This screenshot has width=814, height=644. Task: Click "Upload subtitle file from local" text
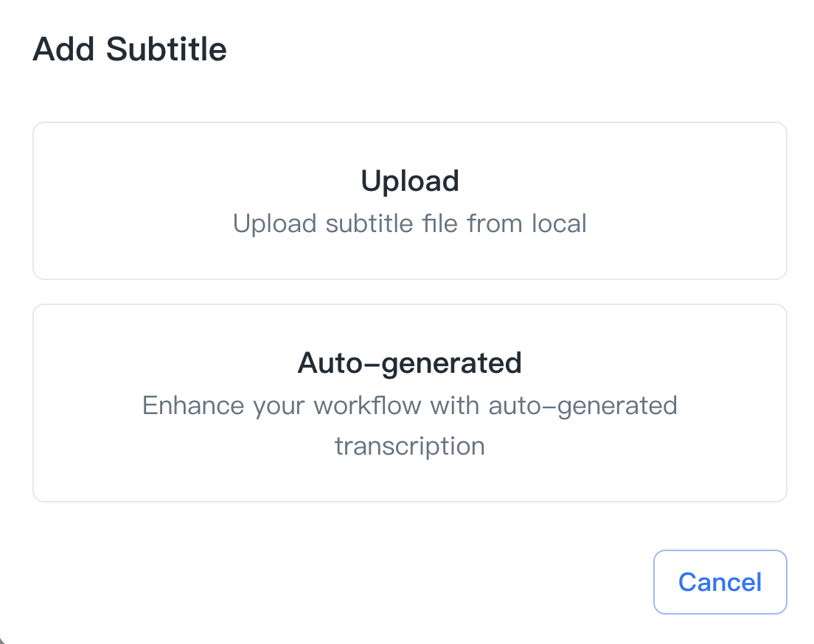[x=409, y=223]
